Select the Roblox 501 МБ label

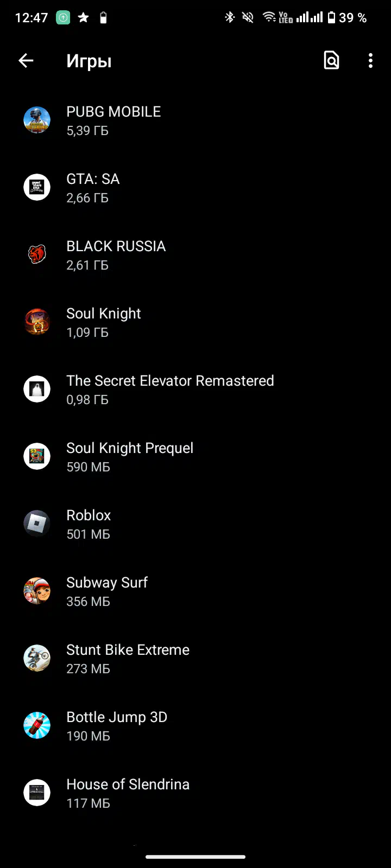click(88, 534)
